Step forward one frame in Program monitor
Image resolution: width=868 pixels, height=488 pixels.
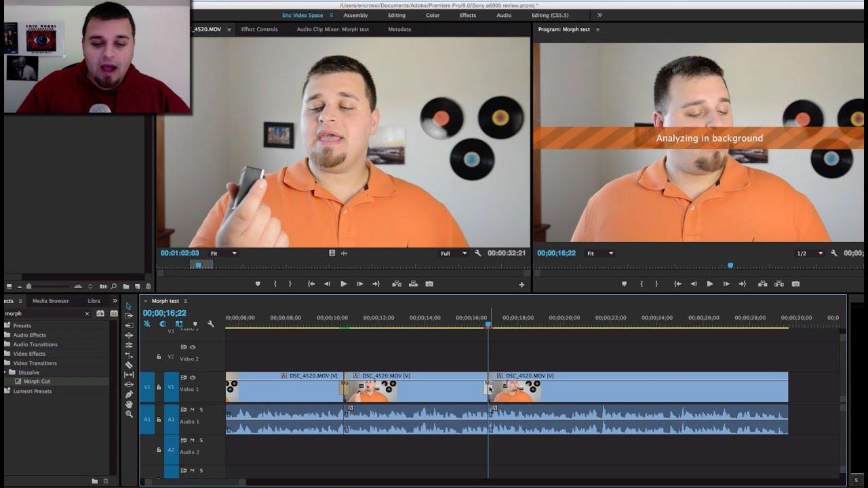tap(726, 284)
